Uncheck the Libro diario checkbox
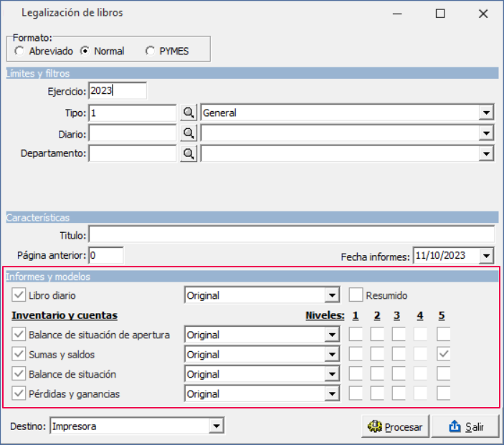 (19, 295)
